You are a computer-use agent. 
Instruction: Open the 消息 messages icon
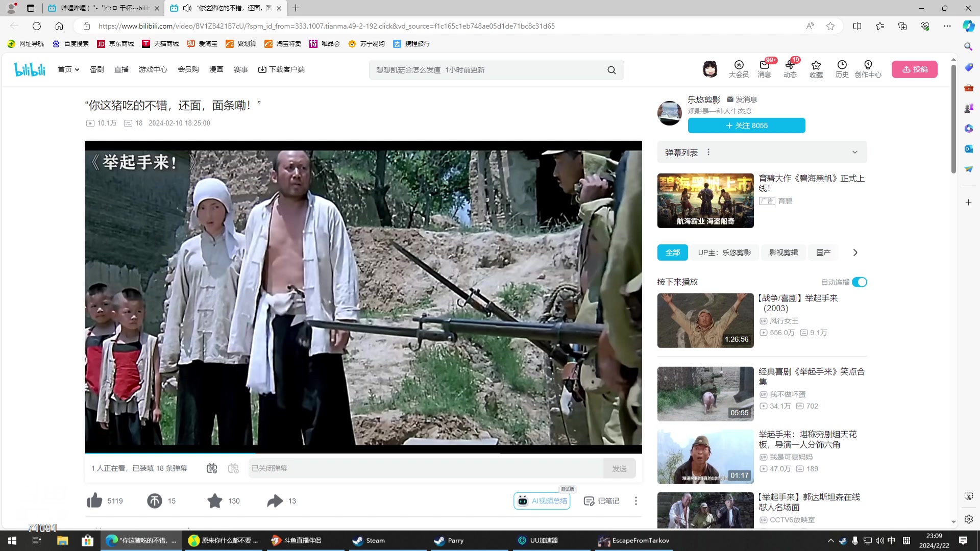[x=764, y=69]
